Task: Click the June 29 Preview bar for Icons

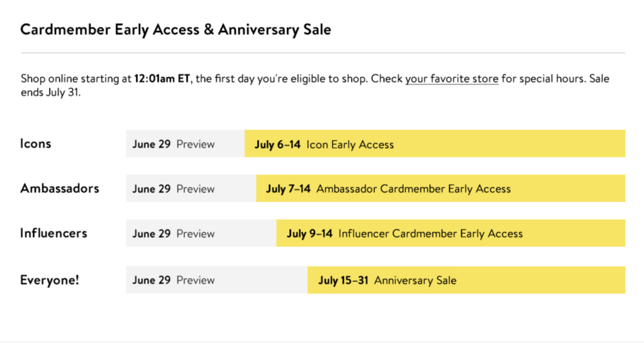Action: point(186,143)
